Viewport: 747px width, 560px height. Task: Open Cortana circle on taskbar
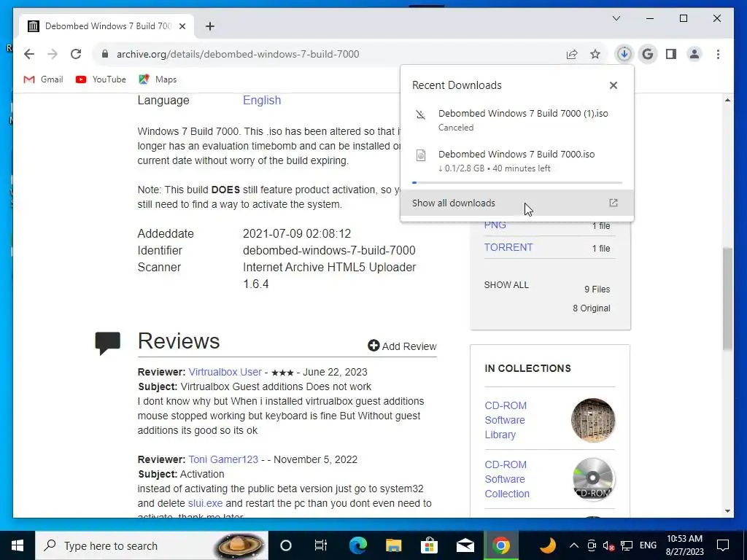(286, 545)
